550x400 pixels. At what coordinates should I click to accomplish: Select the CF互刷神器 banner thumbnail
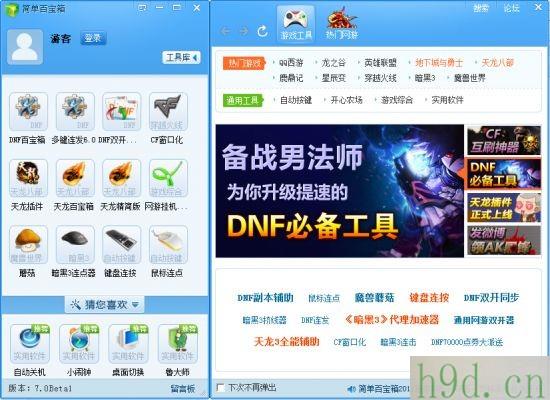click(x=503, y=141)
